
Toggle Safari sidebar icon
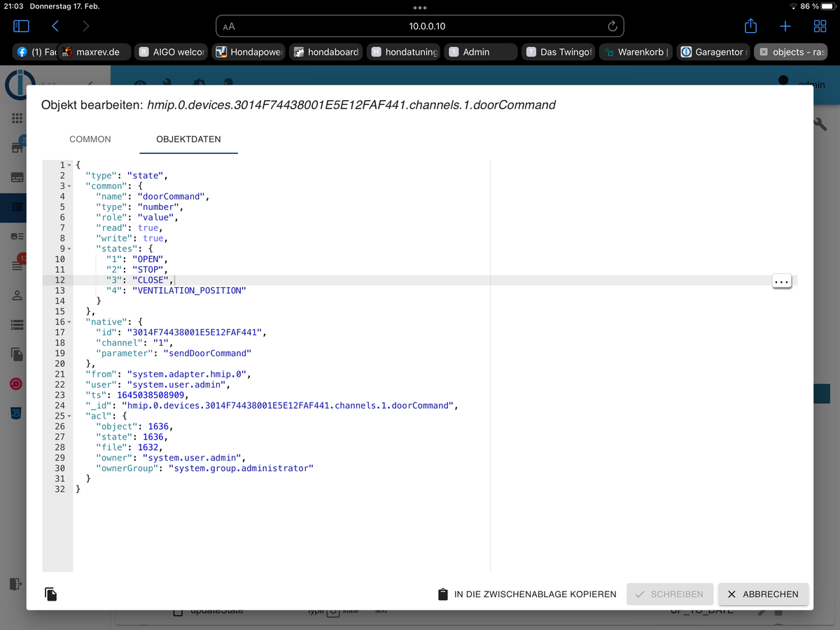21,26
